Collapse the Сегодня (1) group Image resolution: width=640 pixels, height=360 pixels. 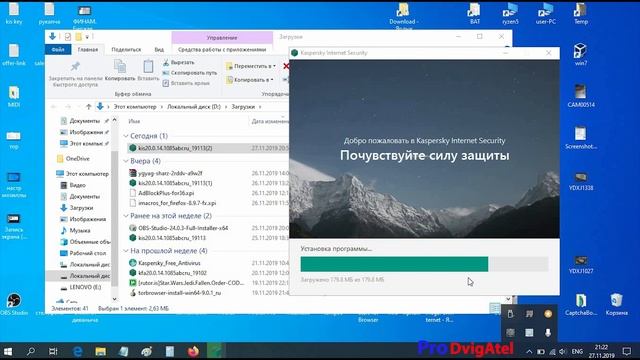point(126,136)
